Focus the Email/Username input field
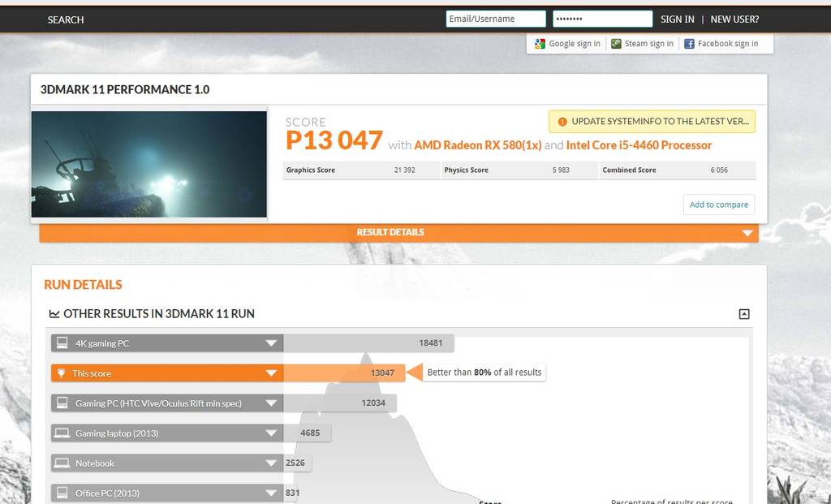 click(496, 19)
